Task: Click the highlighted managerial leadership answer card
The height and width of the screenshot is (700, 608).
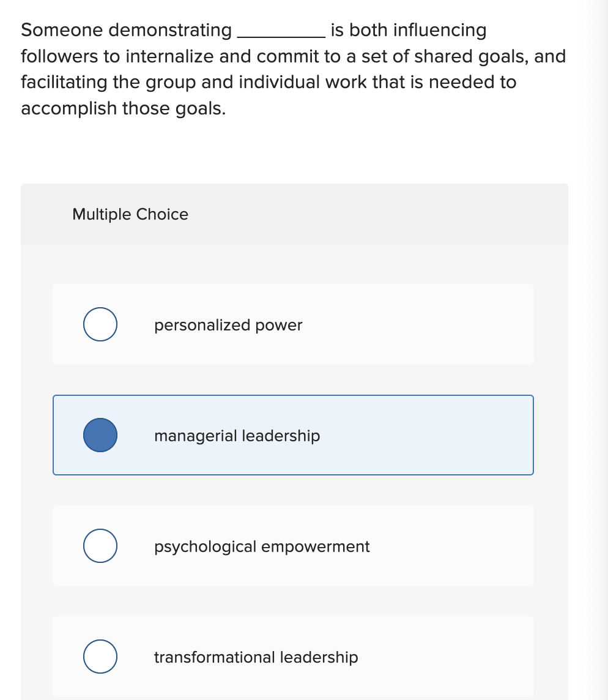Action: point(294,435)
